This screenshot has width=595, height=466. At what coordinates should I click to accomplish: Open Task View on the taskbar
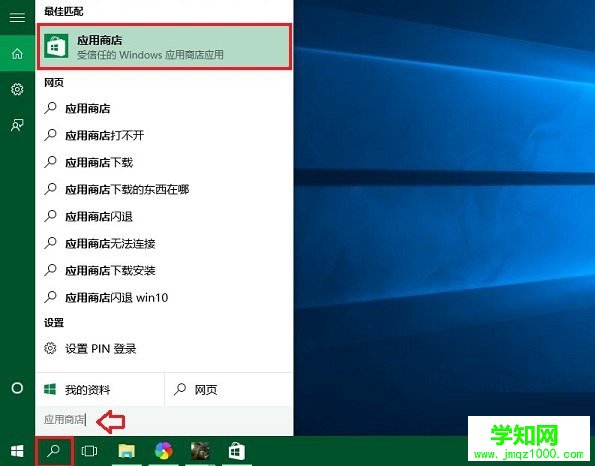click(90, 451)
